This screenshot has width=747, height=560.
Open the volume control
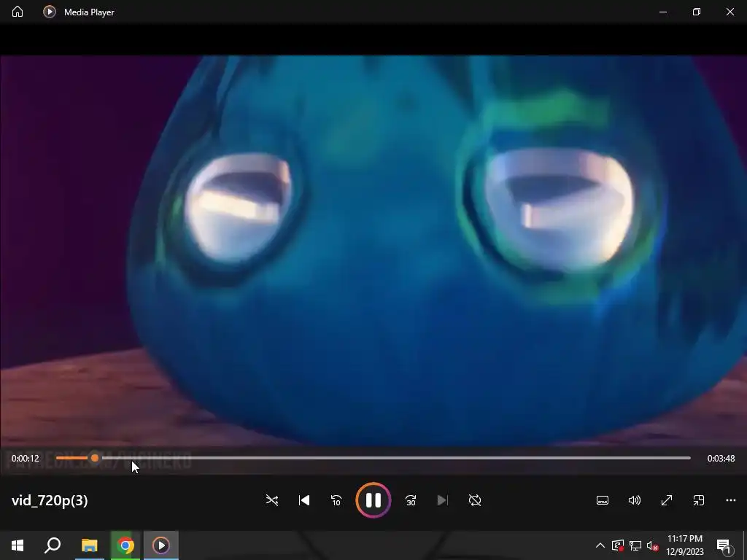(x=634, y=500)
